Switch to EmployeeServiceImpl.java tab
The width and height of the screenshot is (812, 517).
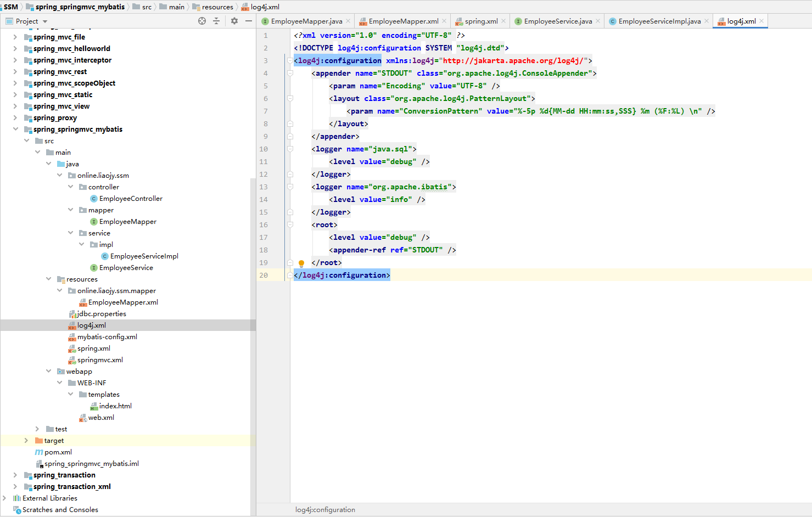659,21
